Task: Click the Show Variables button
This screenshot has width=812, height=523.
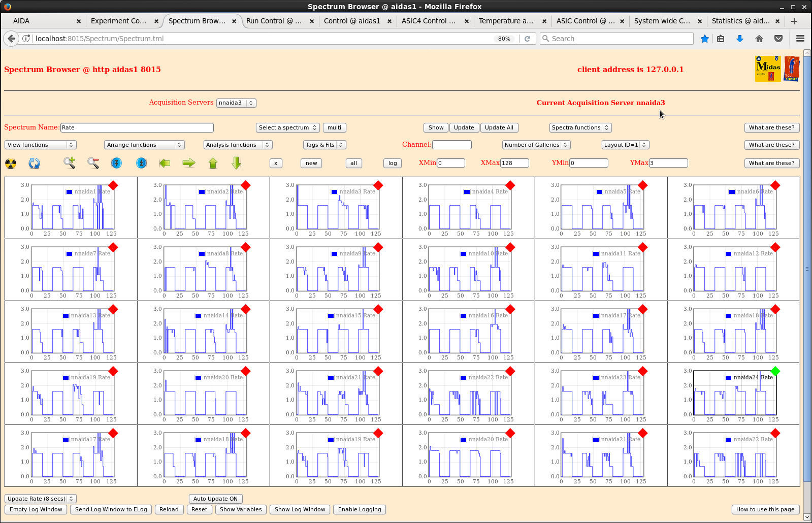Action: pos(241,509)
